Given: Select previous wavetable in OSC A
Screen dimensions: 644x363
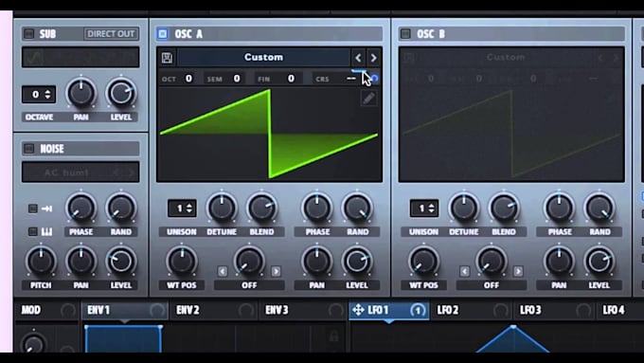Looking at the screenshot, I should click(x=358, y=58).
